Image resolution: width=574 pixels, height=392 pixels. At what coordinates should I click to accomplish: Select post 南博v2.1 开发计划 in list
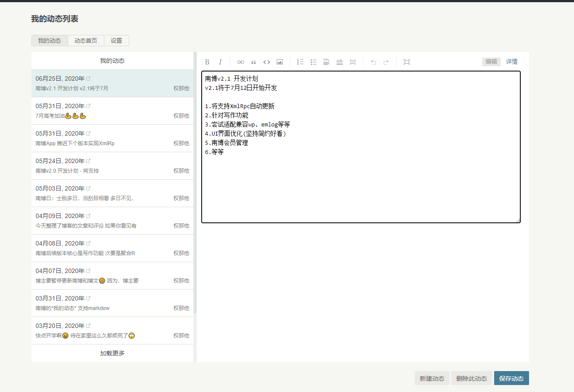112,83
